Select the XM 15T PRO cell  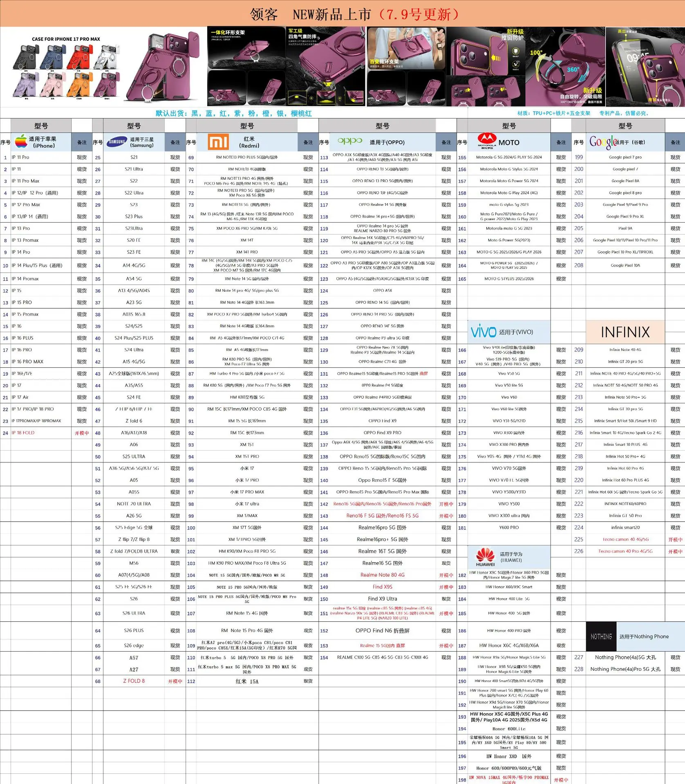(247, 457)
